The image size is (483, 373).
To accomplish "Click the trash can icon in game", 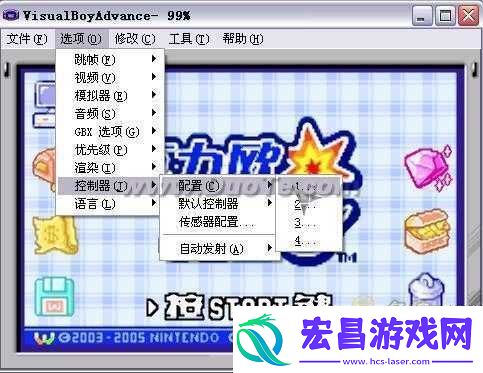I will 426,289.
